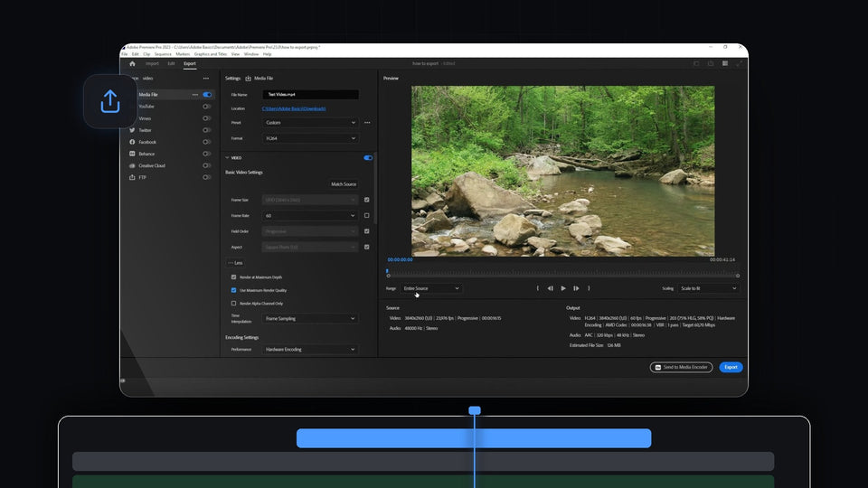Open the File menu
The width and height of the screenshot is (868, 488).
[125, 54]
